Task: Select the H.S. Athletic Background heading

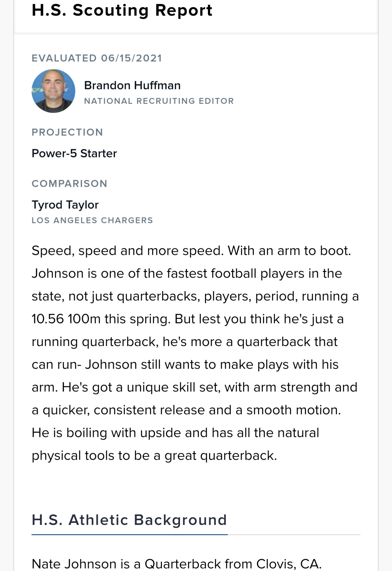Action: pos(129,520)
